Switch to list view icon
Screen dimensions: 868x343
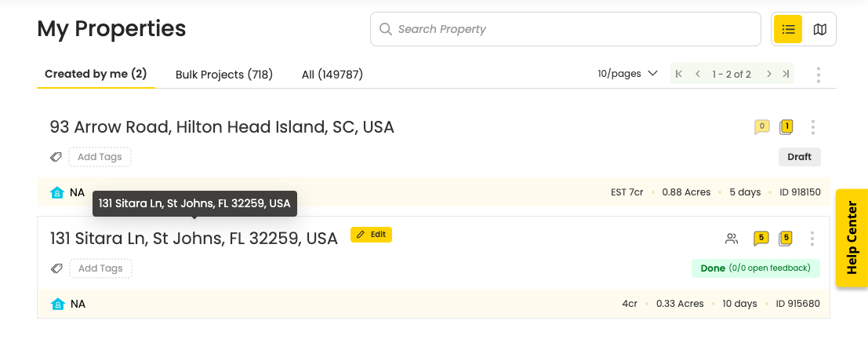click(x=788, y=29)
